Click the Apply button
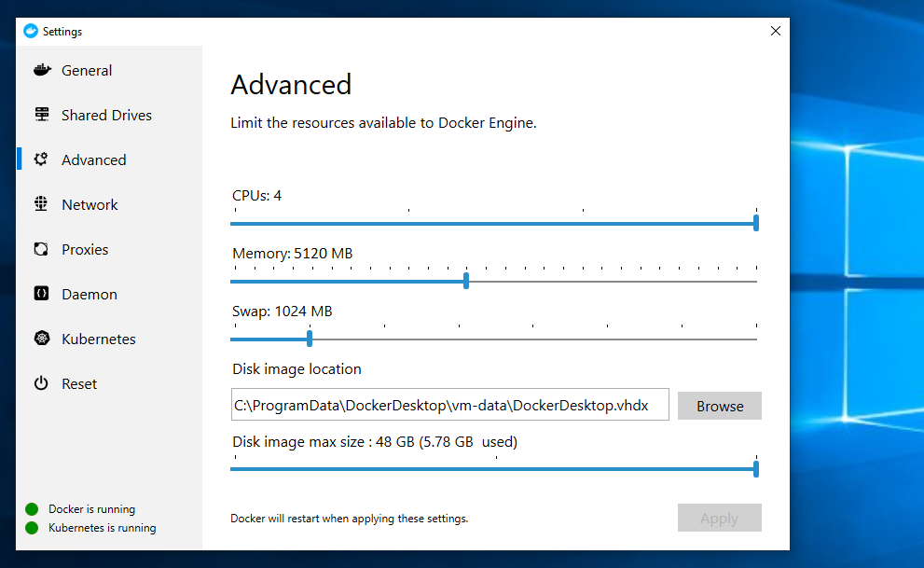This screenshot has width=924, height=568. [720, 518]
